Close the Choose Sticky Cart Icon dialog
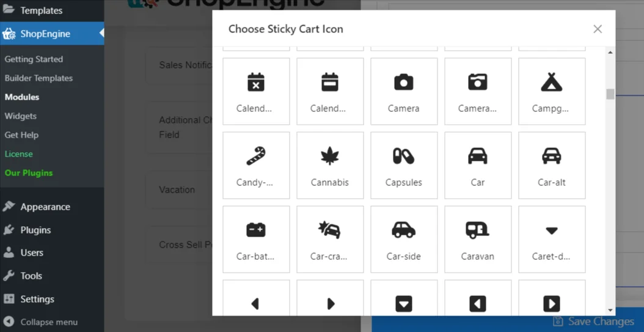This screenshot has height=332, width=644. [598, 29]
